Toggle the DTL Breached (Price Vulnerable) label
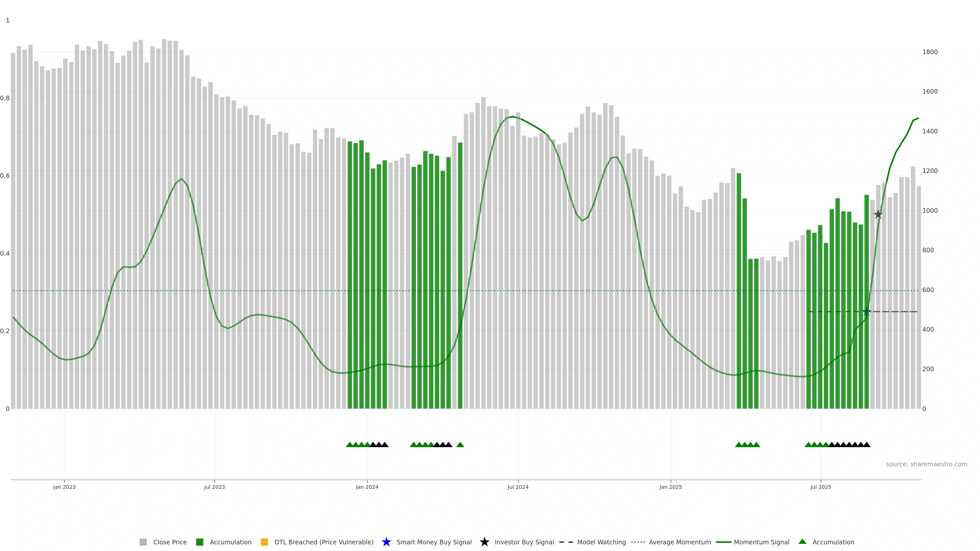Viewport: 980px width, 551px height. point(324,542)
